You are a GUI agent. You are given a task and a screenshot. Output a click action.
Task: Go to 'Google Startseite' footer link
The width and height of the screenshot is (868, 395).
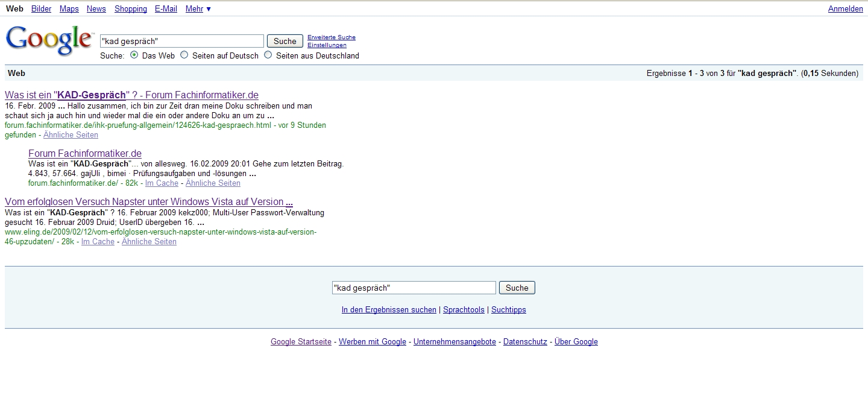tap(301, 341)
